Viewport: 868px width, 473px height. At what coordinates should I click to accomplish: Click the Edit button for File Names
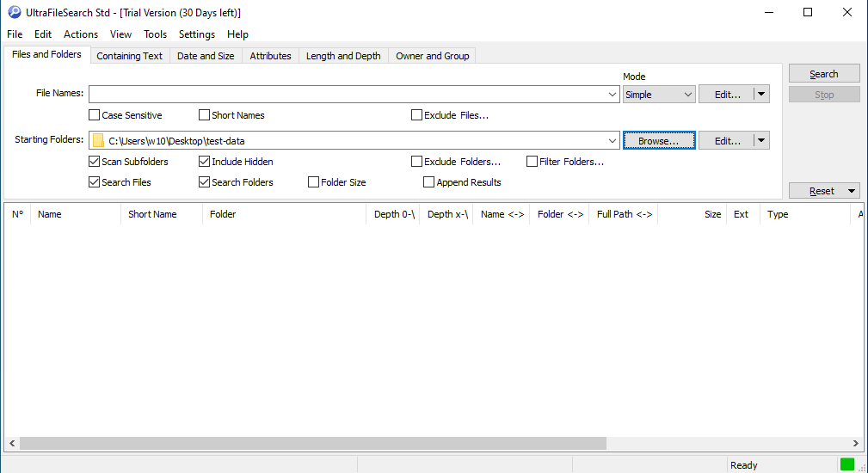[727, 94]
